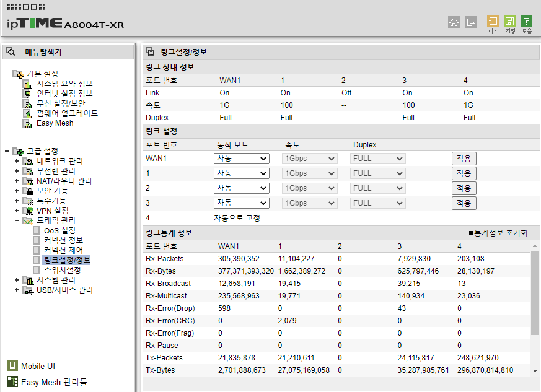The width and height of the screenshot is (541, 392).
Task: Click the 무선랜 관리 icon
Action: (28, 172)
